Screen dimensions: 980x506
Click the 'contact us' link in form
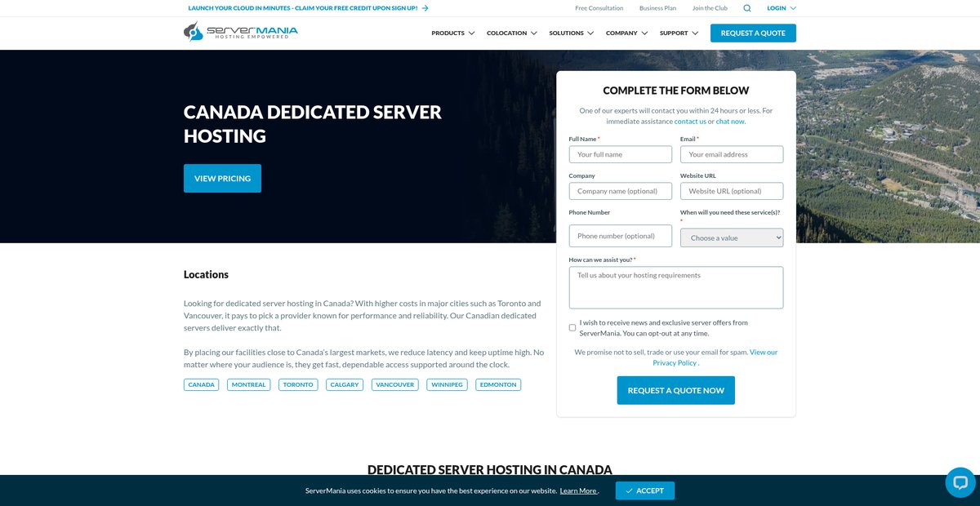coord(690,121)
